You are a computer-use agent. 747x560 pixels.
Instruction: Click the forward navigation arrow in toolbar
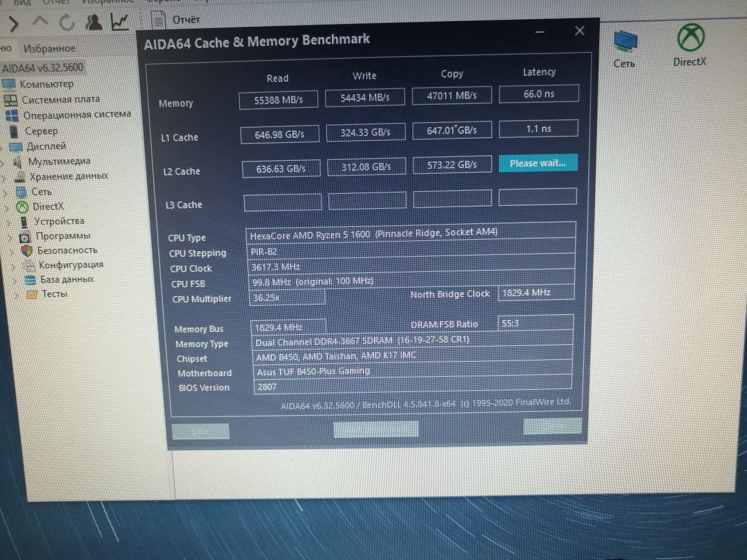click(x=13, y=24)
